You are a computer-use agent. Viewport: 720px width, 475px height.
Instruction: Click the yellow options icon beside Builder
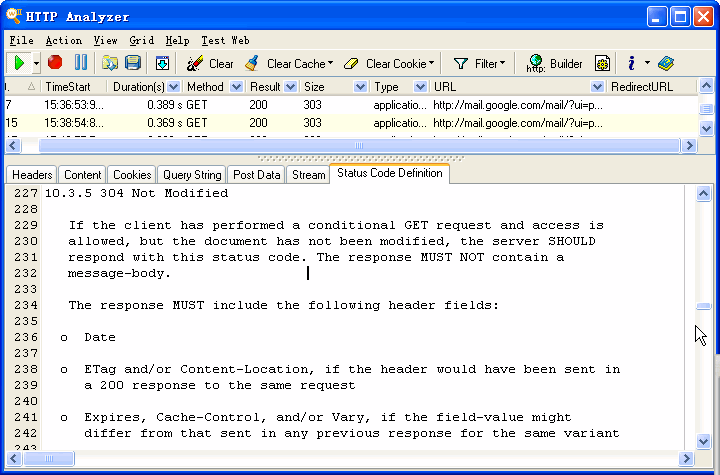(602, 63)
